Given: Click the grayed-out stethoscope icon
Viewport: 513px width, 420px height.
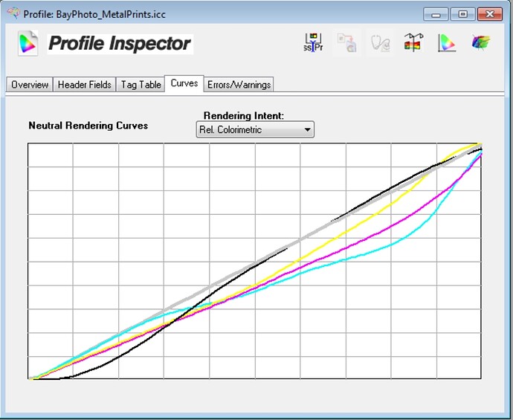Looking at the screenshot, I should pos(380,43).
